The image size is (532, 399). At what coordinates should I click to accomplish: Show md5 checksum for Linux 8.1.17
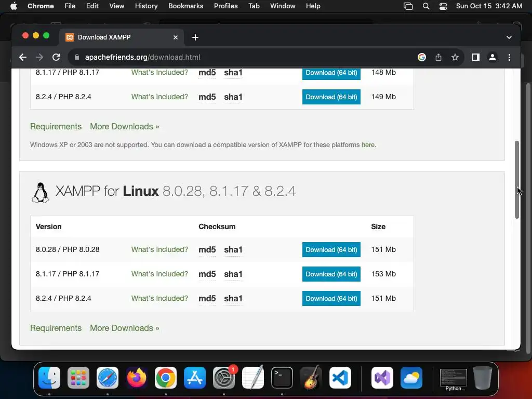click(x=207, y=274)
